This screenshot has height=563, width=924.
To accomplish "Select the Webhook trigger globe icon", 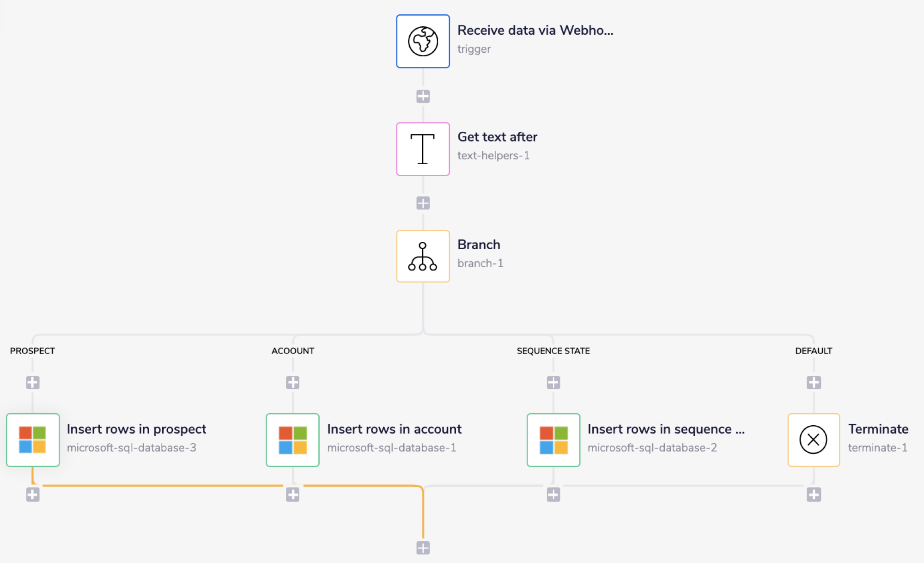I will click(x=423, y=41).
